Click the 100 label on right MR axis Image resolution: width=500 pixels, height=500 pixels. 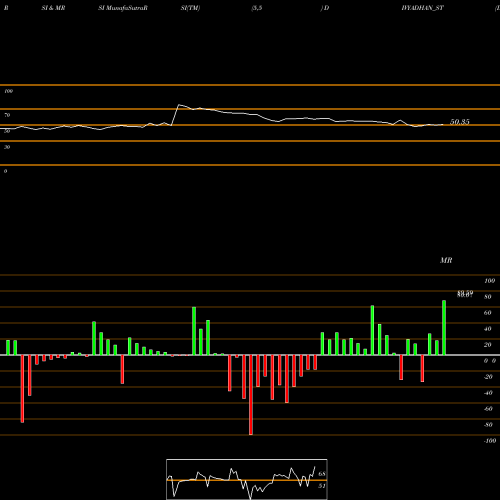click(x=489, y=281)
